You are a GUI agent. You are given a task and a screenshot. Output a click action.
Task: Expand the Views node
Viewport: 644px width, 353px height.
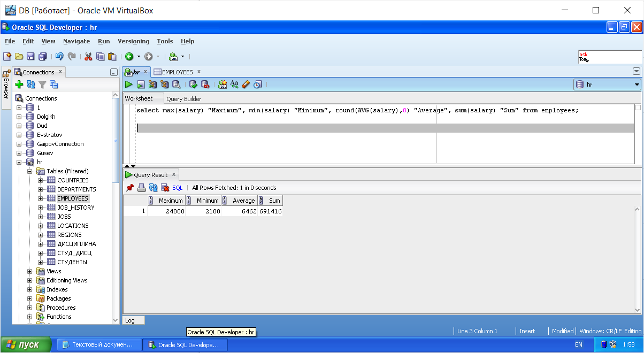[x=30, y=271]
